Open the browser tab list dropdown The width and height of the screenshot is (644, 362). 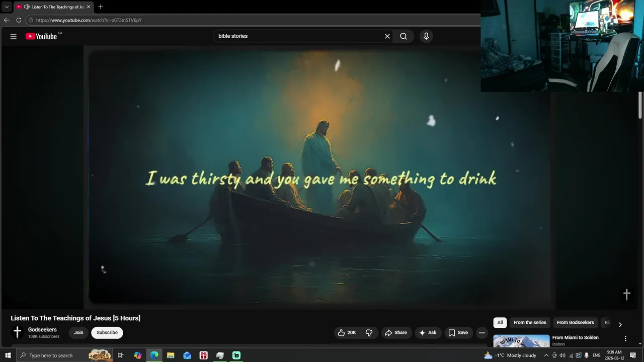pyautogui.click(x=7, y=7)
